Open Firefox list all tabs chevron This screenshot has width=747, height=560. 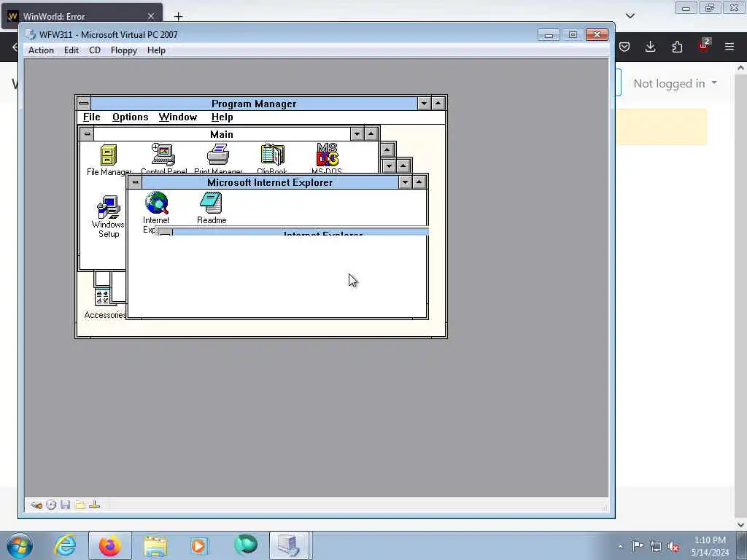click(630, 16)
